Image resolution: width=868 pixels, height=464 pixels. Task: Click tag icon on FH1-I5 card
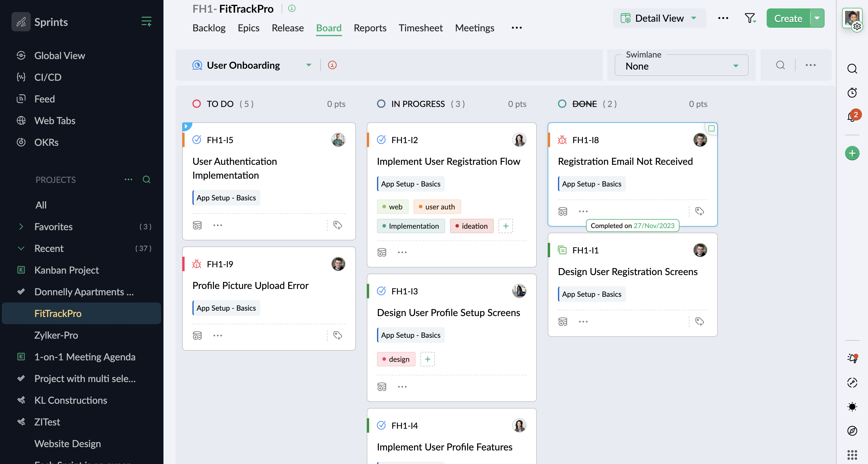coord(337,225)
